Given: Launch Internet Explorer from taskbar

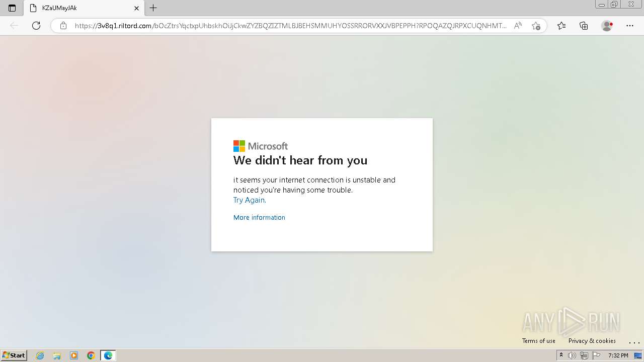Looking at the screenshot, I should [40, 355].
